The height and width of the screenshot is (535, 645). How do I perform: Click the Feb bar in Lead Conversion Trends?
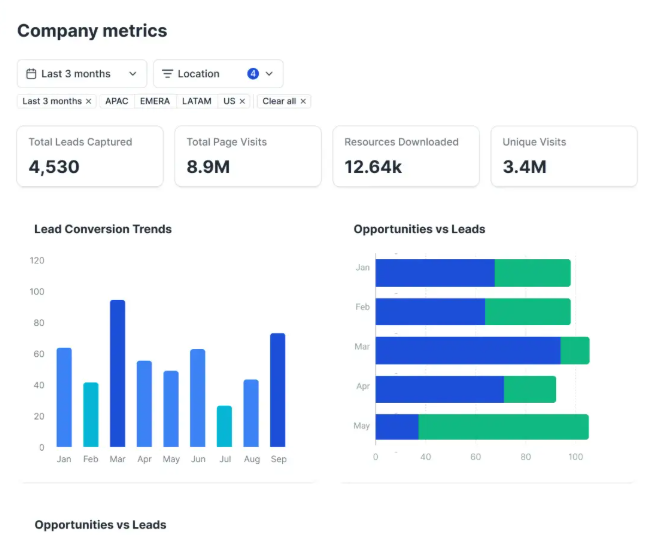pyautogui.click(x=91, y=415)
